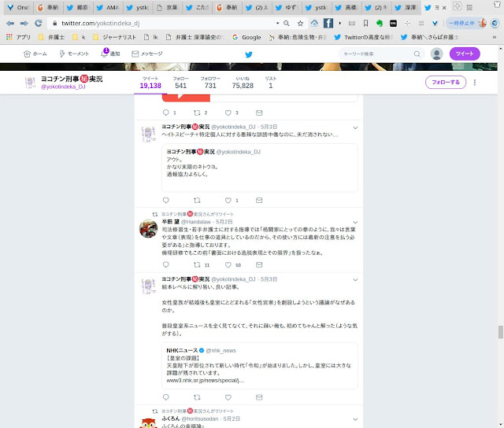Switch to the 深澤 browser tab
This screenshot has width=504, height=428.
[406, 8]
